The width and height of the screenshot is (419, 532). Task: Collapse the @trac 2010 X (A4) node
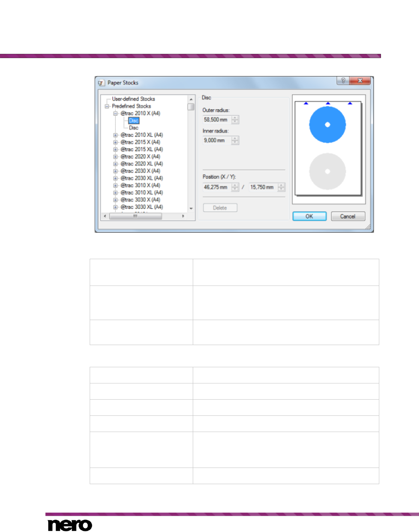pyautogui.click(x=115, y=113)
